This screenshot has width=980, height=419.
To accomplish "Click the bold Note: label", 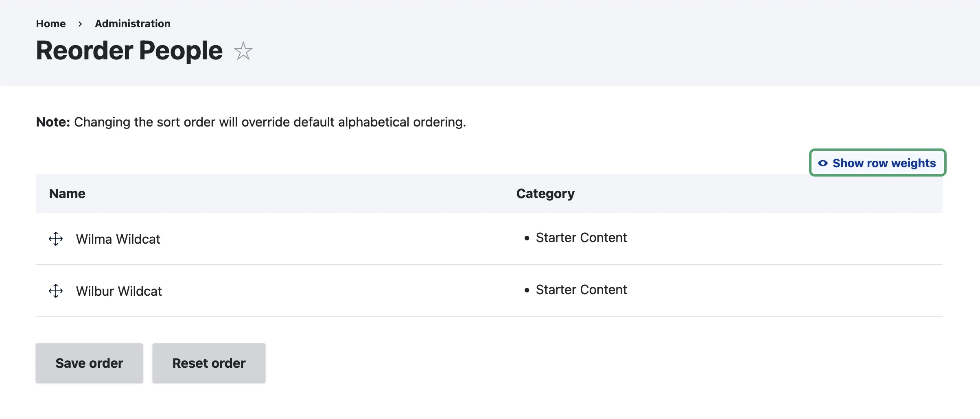I will point(53,122).
